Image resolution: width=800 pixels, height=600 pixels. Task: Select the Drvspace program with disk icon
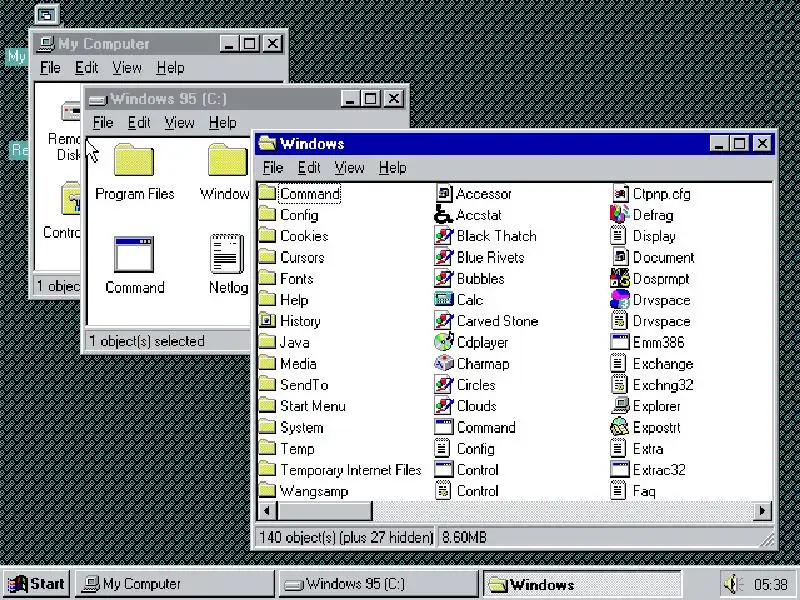coord(619,299)
